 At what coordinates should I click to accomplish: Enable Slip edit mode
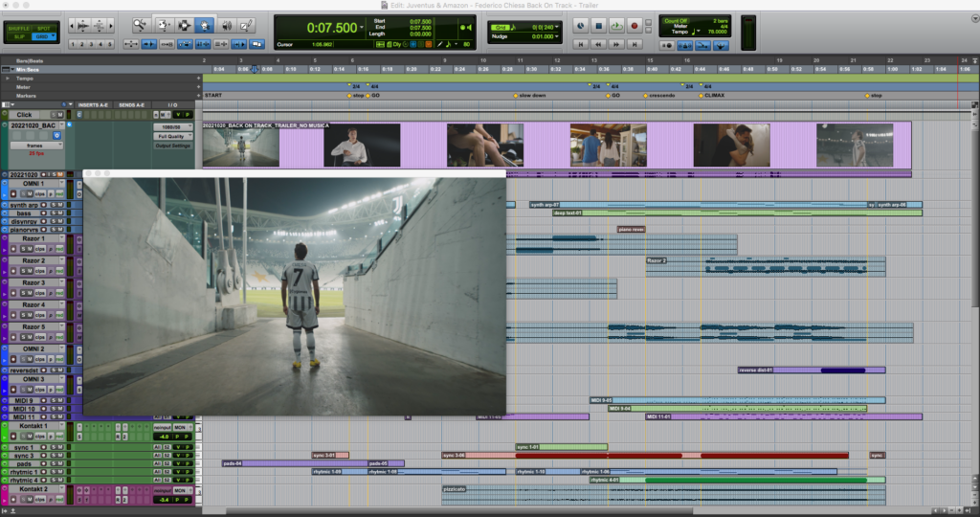pos(19,36)
